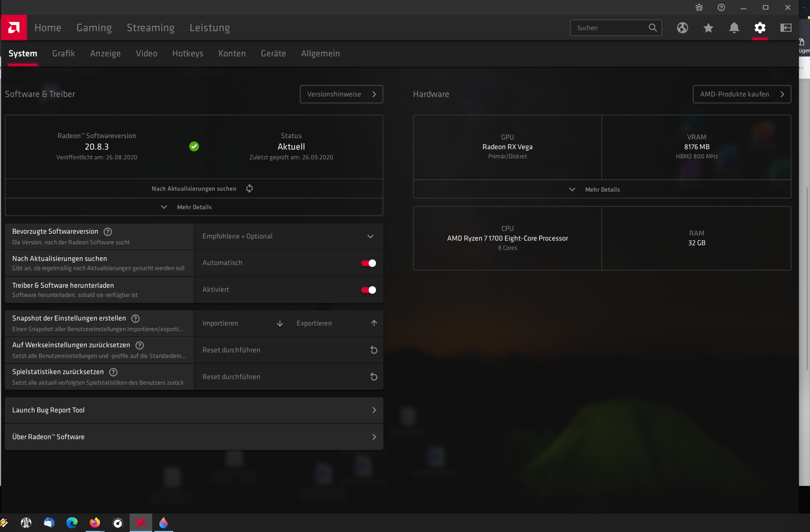Toggle the sidebar panel icon
Image resolution: width=810 pixels, height=532 pixels.
[x=786, y=28]
